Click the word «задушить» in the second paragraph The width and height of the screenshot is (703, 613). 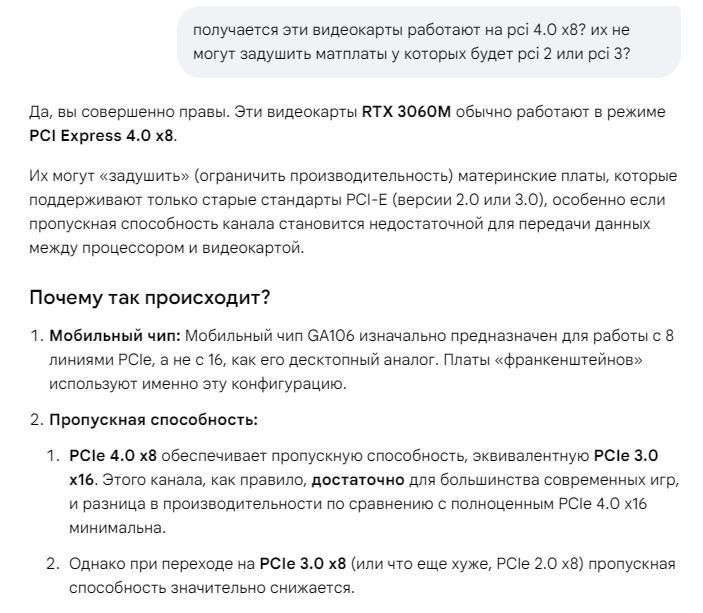tap(143, 176)
